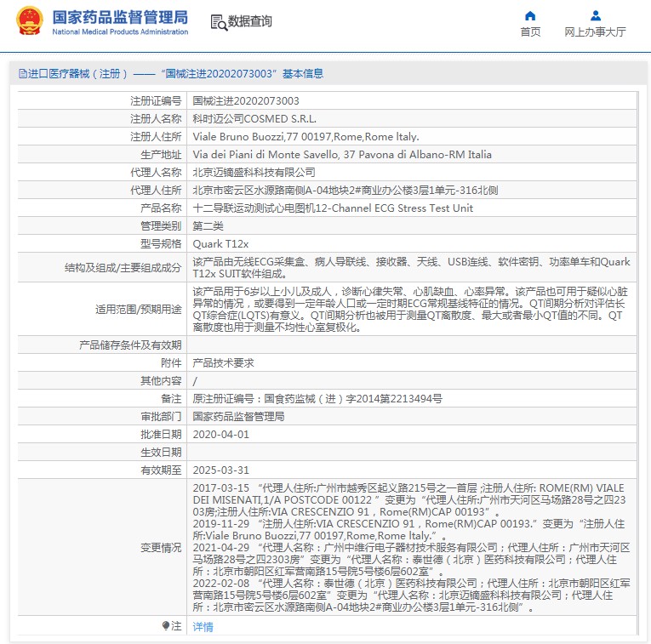Click the 批准日期 row label
651x644 pixels.
point(161,435)
